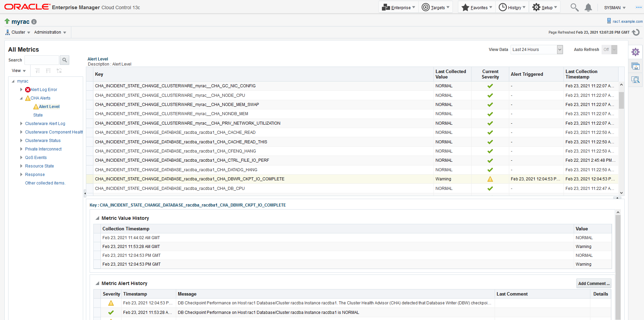Expand the Private Interconnect node
Viewport: 644px width, 320px height.
click(x=21, y=149)
